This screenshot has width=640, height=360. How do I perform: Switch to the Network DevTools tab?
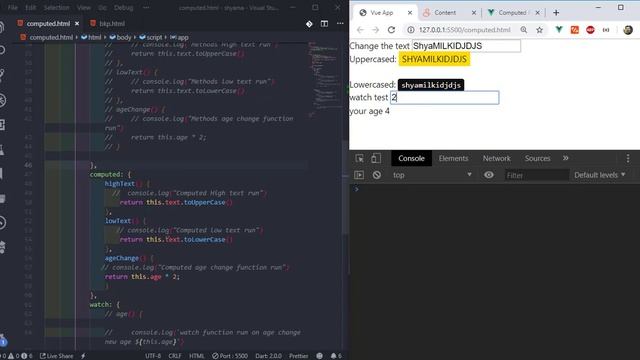click(x=496, y=158)
